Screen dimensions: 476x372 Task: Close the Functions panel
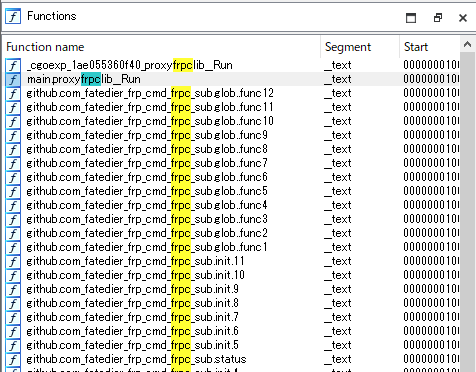[463, 18]
